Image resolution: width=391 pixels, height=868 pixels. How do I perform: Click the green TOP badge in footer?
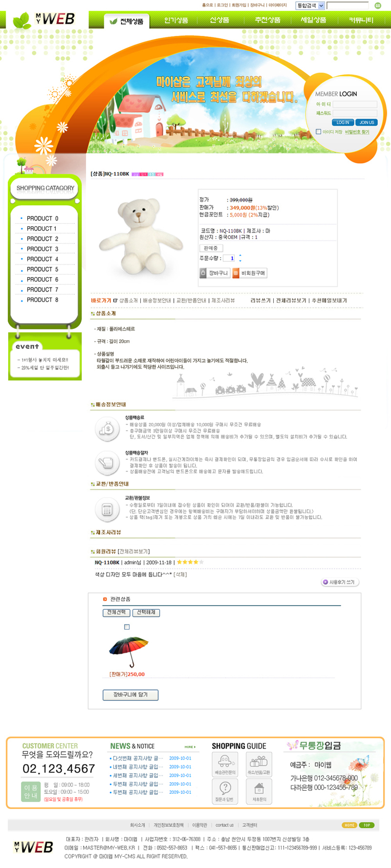tap(367, 825)
